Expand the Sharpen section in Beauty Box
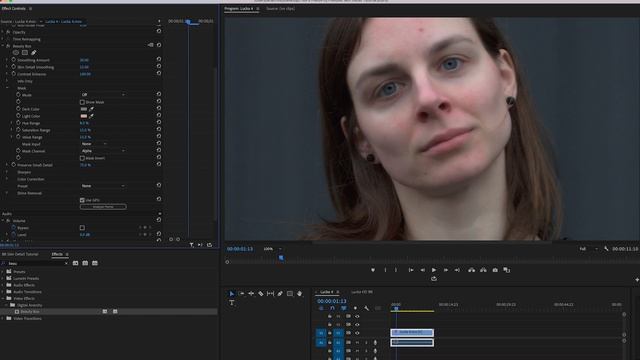 tap(7, 172)
